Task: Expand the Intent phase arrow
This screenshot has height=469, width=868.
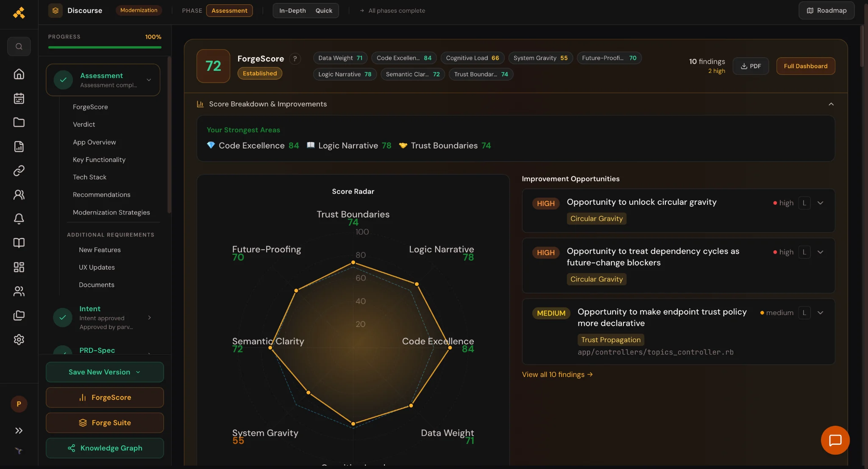Action: [x=149, y=318]
